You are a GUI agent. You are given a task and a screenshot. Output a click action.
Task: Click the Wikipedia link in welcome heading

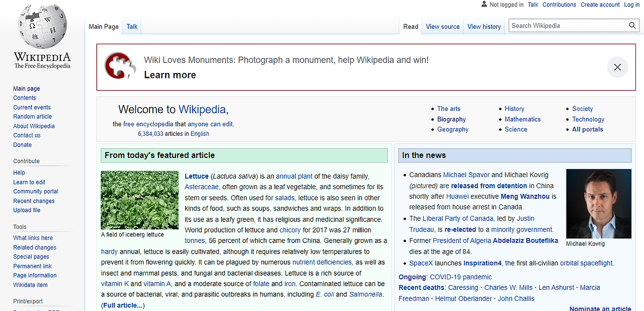pyautogui.click(x=202, y=109)
